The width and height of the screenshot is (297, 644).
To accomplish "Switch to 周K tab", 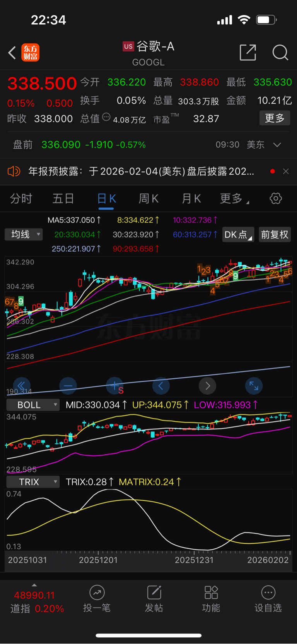I will tap(149, 199).
